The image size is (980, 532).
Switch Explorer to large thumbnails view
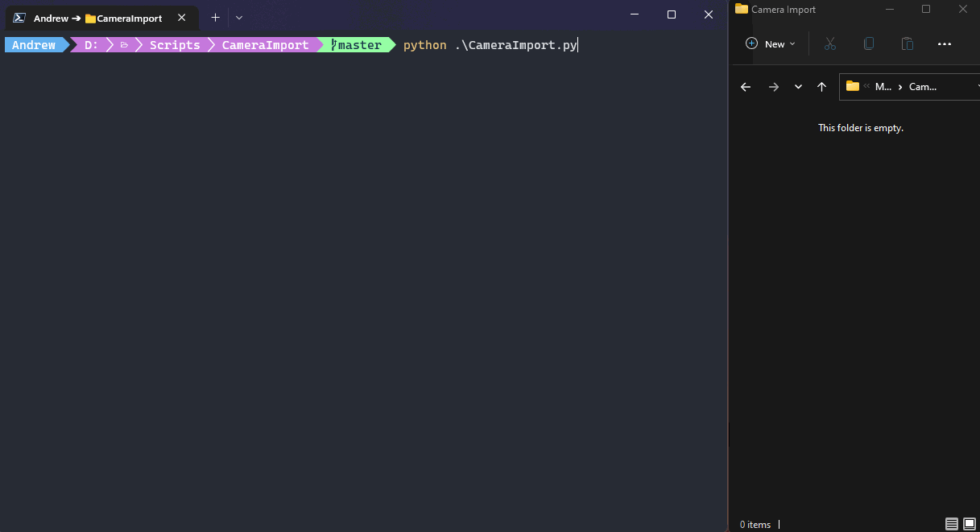pos(970,524)
